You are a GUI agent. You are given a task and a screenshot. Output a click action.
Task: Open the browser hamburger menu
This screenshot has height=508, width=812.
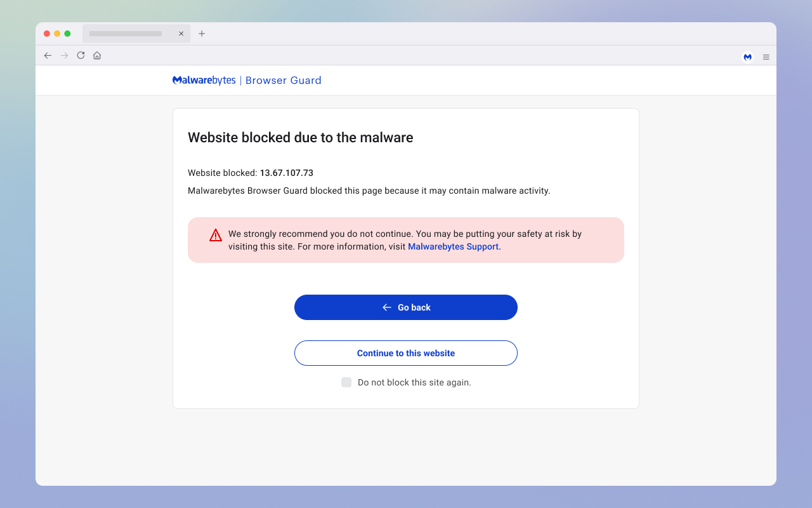pos(766,56)
